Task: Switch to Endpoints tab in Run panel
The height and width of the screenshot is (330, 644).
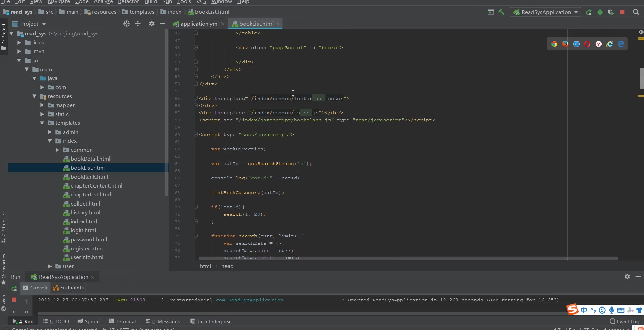Action: point(68,288)
